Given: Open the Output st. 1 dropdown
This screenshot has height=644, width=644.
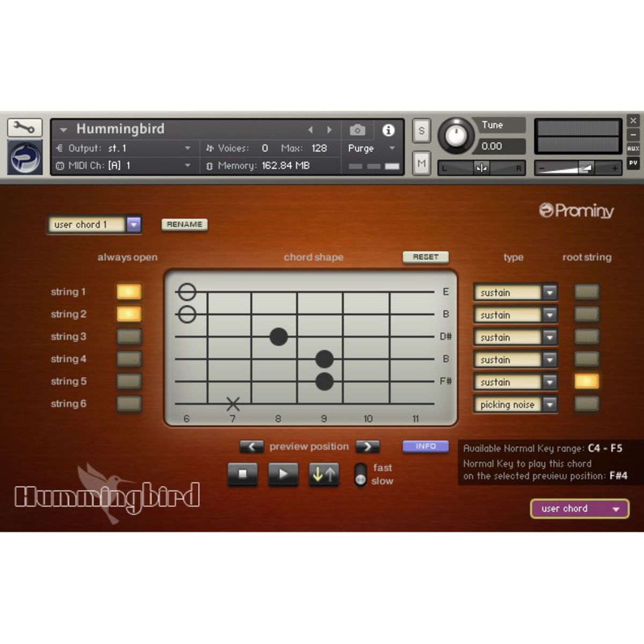Looking at the screenshot, I should tap(187, 148).
